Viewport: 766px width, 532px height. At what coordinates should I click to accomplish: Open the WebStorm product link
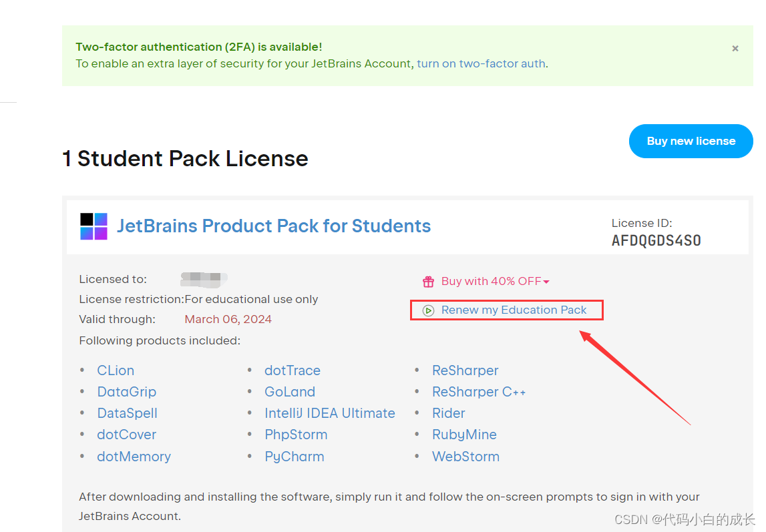(x=466, y=457)
